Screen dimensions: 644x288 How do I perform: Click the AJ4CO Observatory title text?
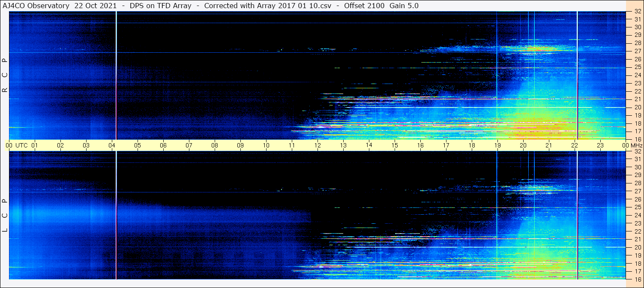pyautogui.click(x=36, y=6)
